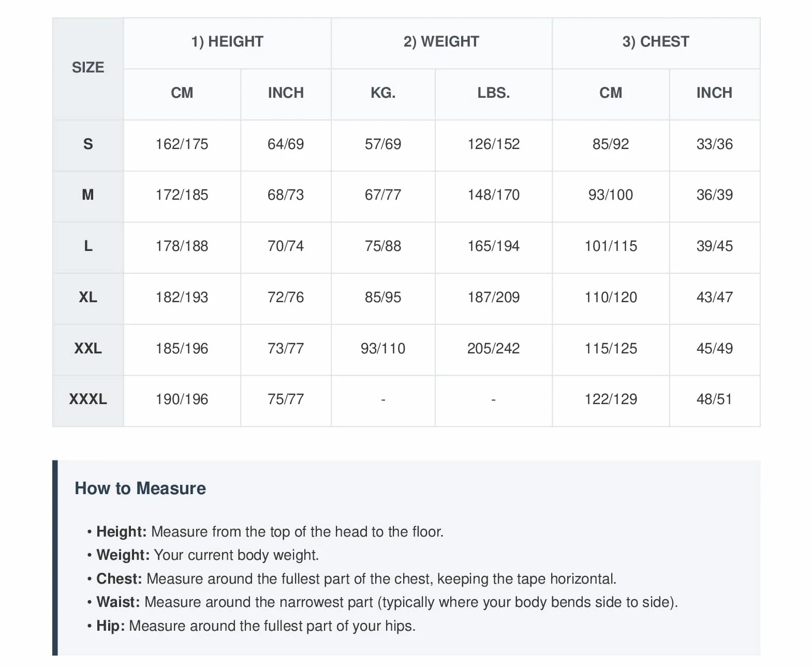Select the 122/129 chest CM cell
The height and width of the screenshot is (668, 812).
tap(611, 400)
